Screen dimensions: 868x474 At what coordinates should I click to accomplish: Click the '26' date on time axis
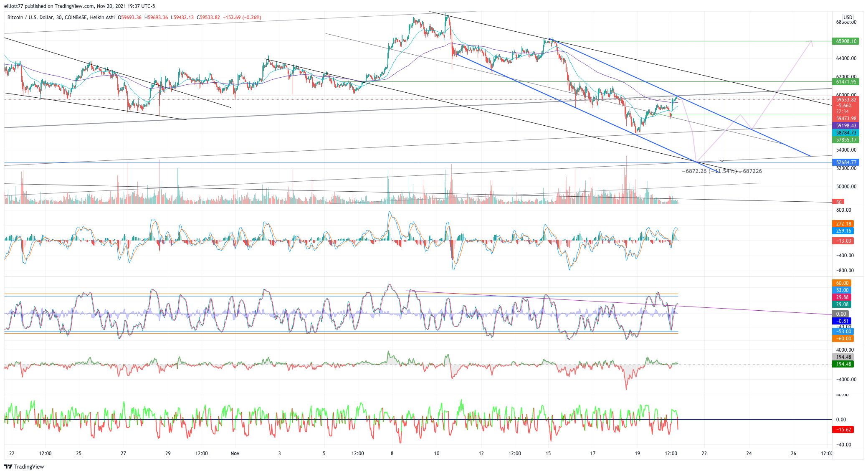[x=794, y=454]
